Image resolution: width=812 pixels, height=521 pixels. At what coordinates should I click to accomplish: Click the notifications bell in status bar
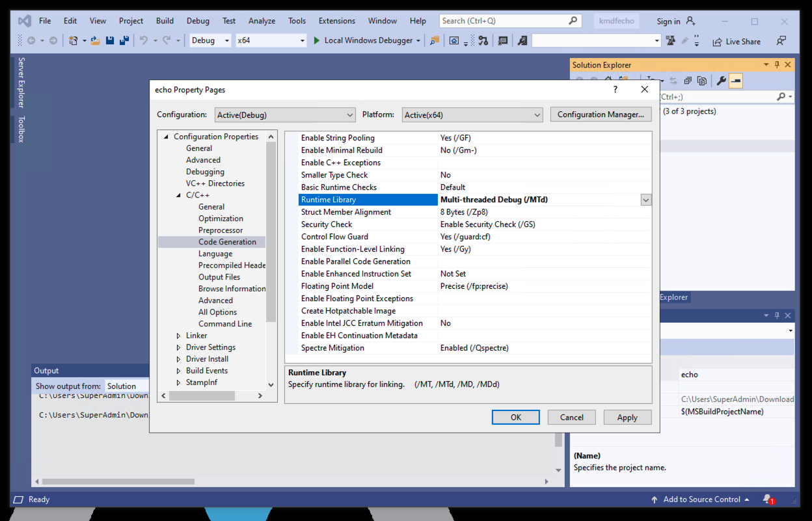768,499
